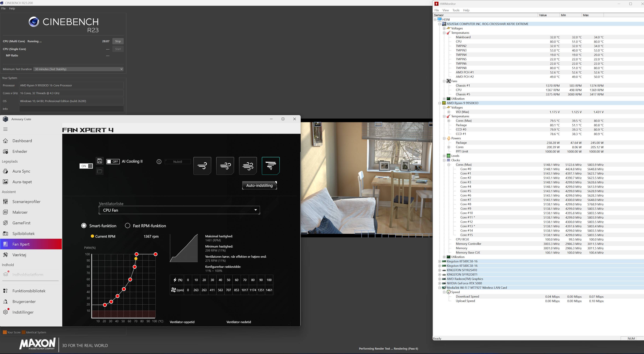Click the load profile folder icon

click(99, 171)
